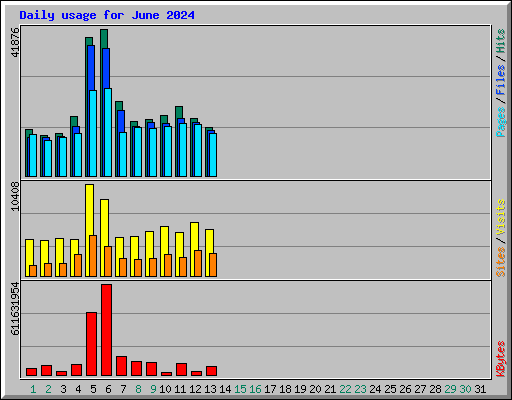
Task: Click the 'KBytes' legend label
Action: tap(501, 359)
